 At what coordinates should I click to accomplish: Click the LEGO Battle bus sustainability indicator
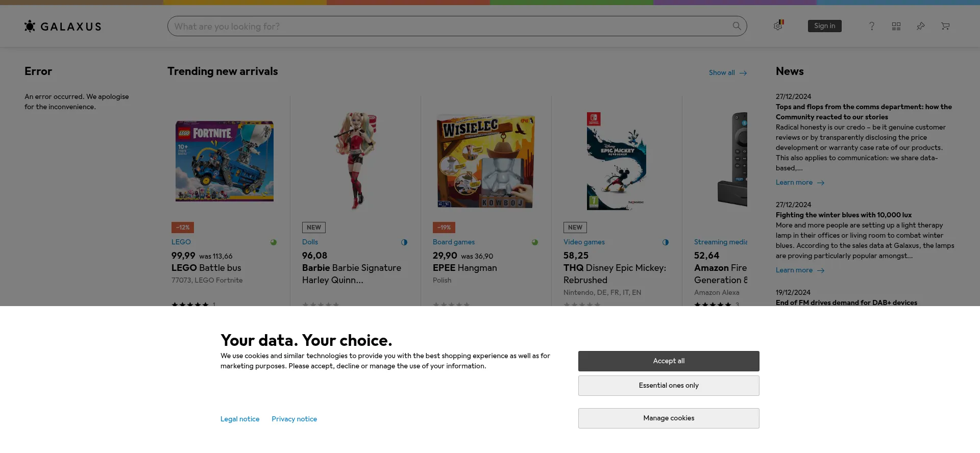[274, 242]
